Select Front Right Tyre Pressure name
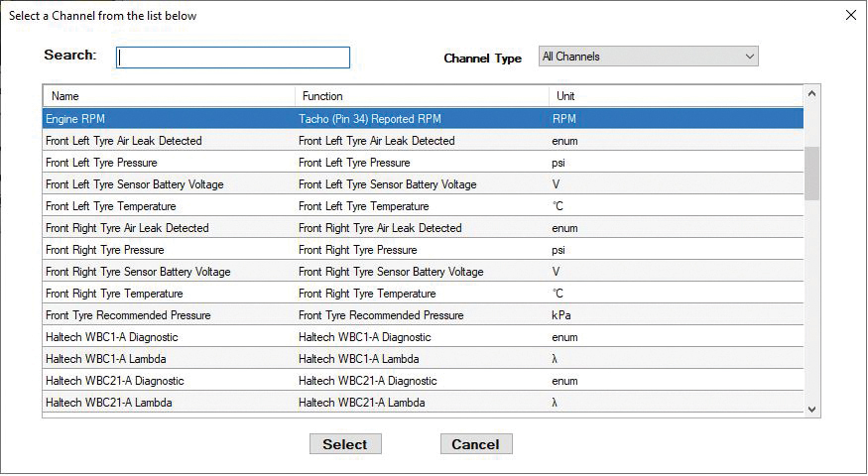Screen dimensions: 868x476 (x=104, y=250)
